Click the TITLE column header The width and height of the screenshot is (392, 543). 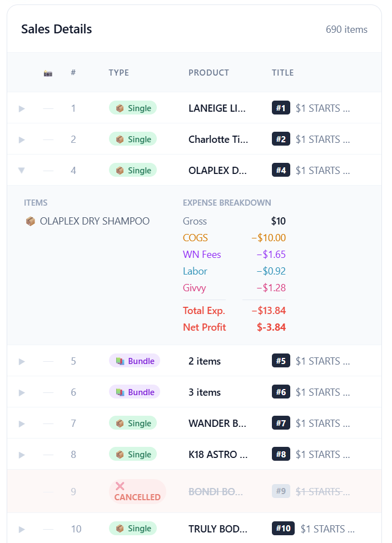tap(282, 73)
